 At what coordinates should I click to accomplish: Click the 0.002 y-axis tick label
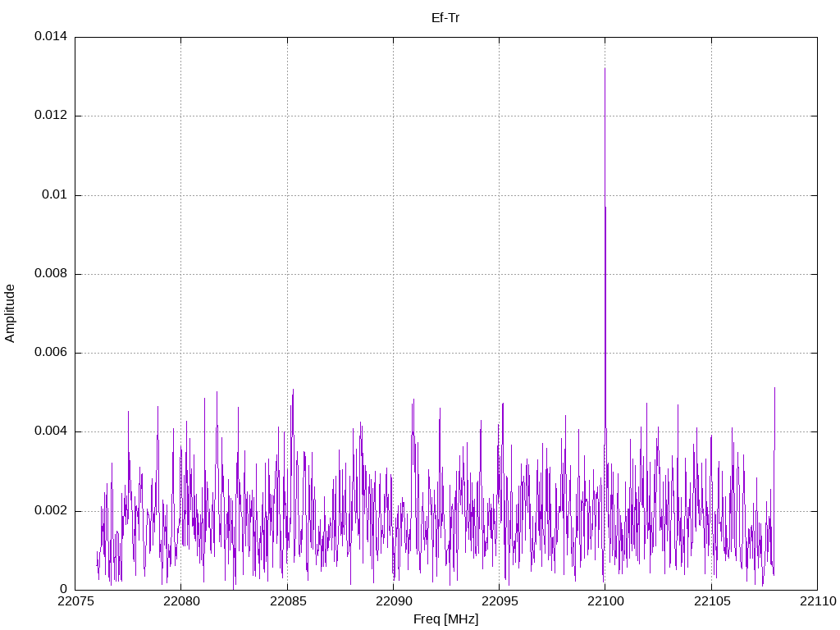tap(50, 510)
